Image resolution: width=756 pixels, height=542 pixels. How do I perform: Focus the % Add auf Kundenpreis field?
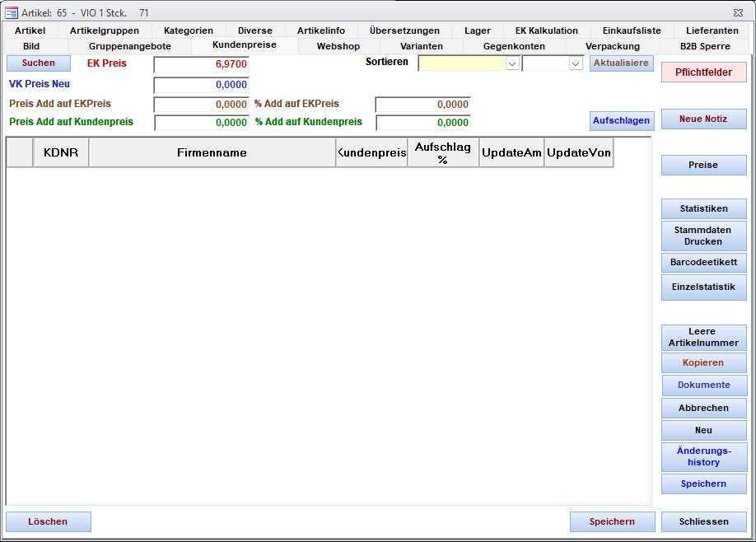click(x=422, y=123)
